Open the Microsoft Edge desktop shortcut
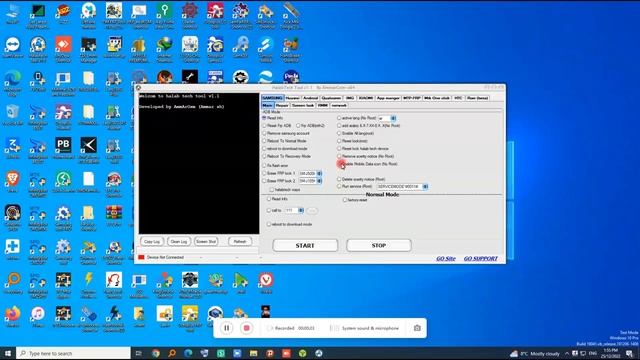 (x=13, y=82)
